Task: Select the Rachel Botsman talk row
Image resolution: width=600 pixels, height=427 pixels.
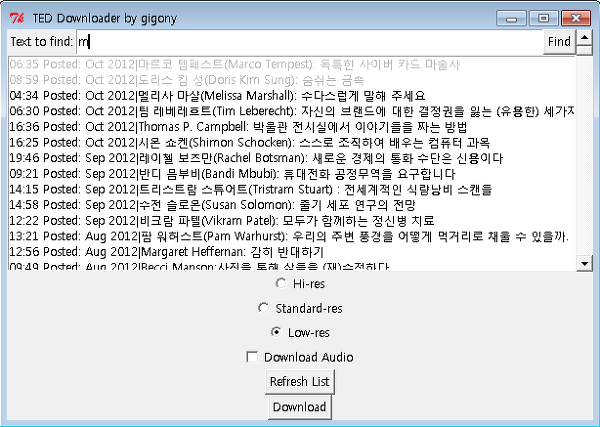Action: (x=292, y=158)
